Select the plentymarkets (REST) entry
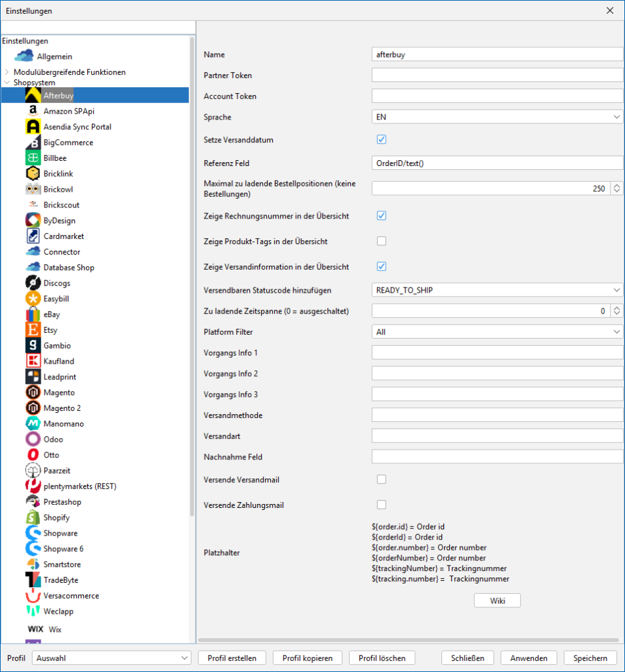The width and height of the screenshot is (625, 672). [79, 486]
